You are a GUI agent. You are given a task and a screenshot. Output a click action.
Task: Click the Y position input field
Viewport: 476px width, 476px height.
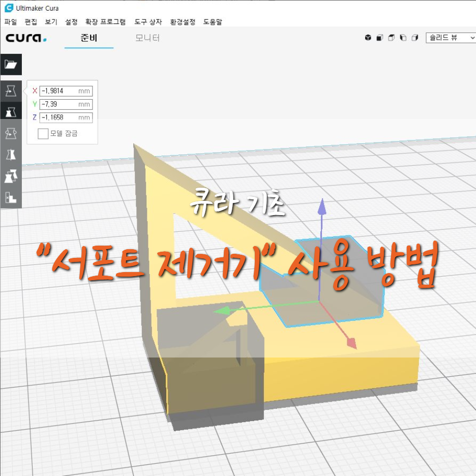(66, 104)
